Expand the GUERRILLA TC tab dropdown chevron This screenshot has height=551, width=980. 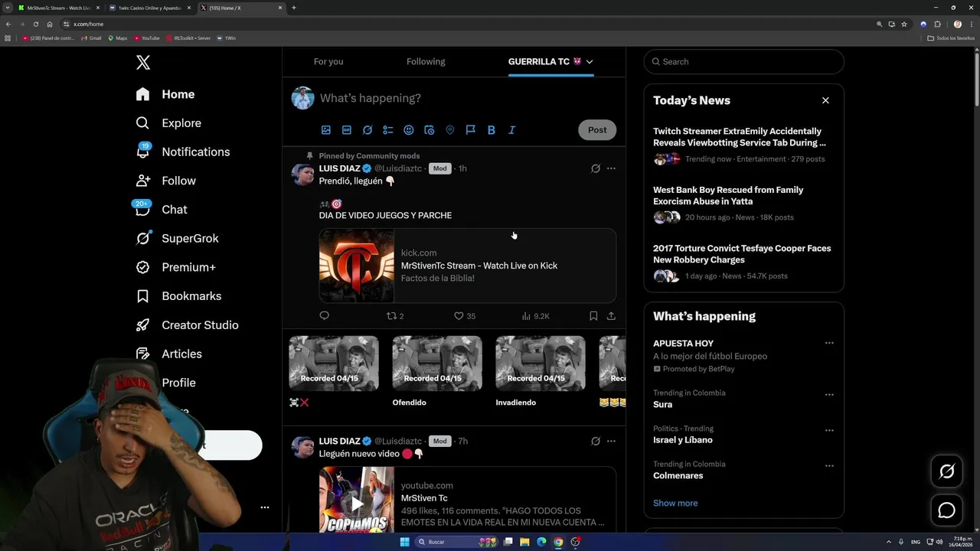tap(590, 62)
